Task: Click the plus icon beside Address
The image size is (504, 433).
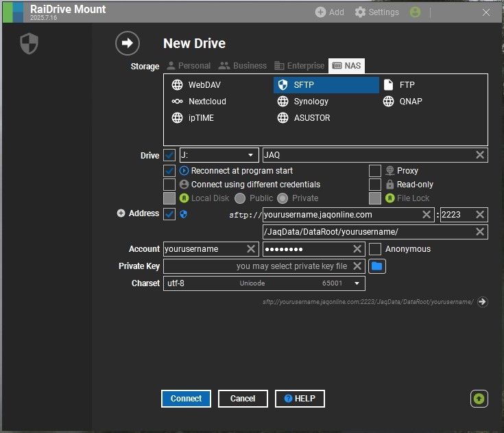Action: pyautogui.click(x=121, y=213)
